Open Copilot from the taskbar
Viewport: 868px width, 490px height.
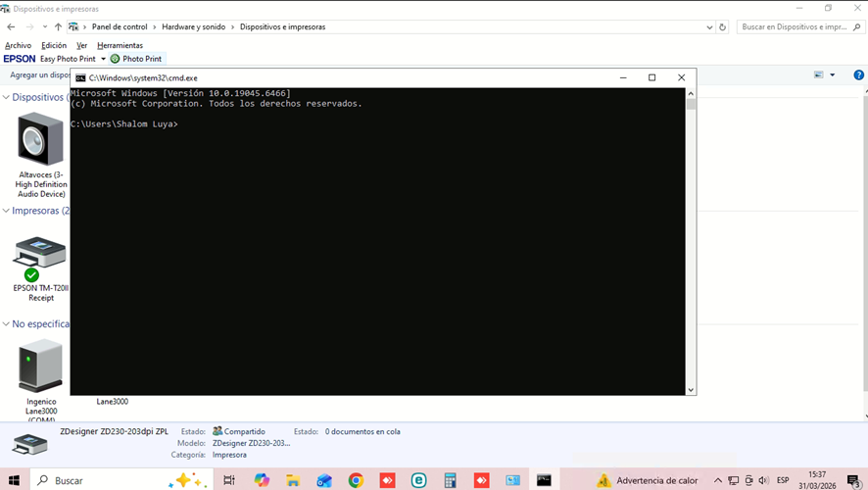pyautogui.click(x=262, y=480)
